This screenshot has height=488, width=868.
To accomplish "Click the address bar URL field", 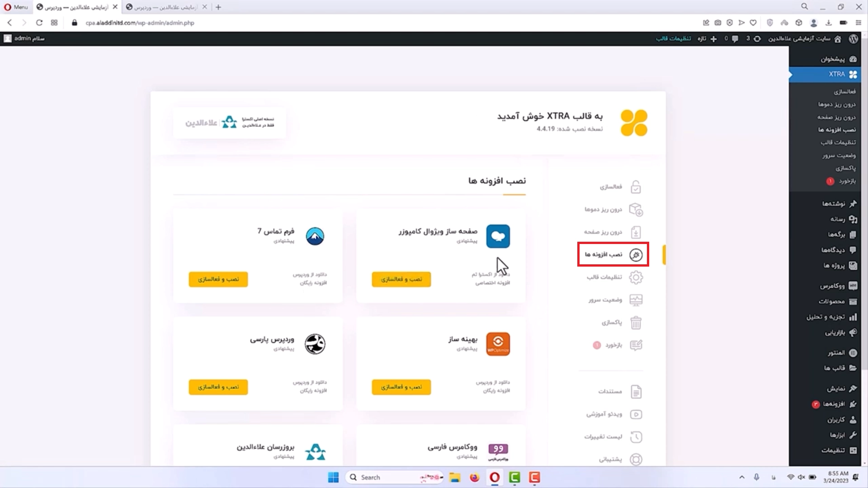I will tap(140, 23).
